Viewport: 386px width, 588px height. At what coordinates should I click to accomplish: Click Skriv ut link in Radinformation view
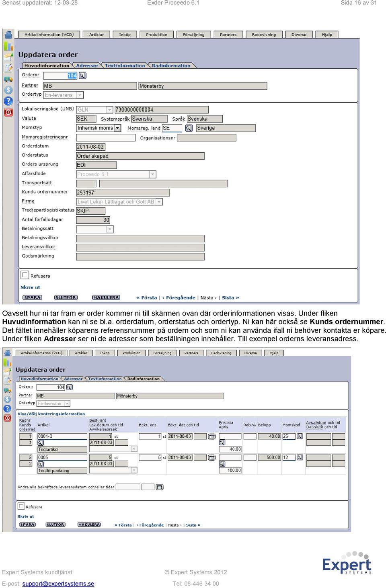pos(26,516)
